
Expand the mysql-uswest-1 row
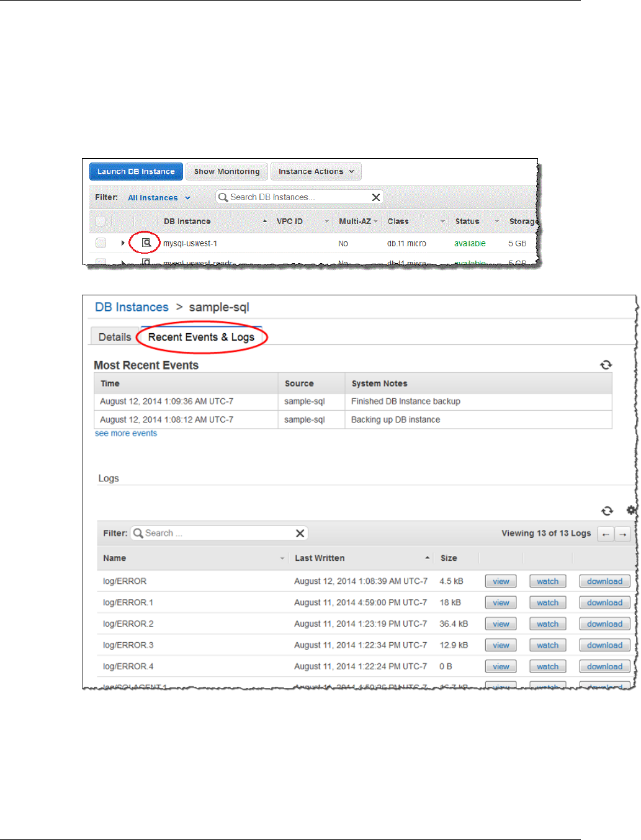[x=123, y=243]
